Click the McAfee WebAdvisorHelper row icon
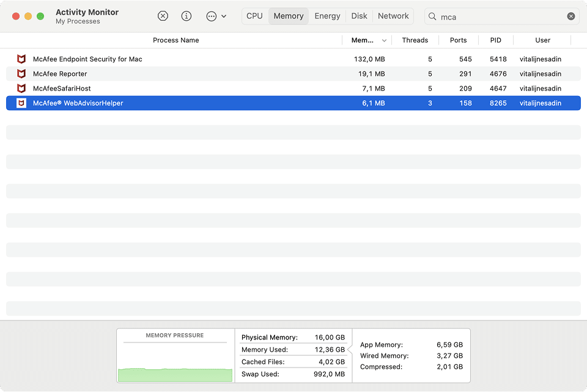This screenshot has width=587, height=392. 21,103
